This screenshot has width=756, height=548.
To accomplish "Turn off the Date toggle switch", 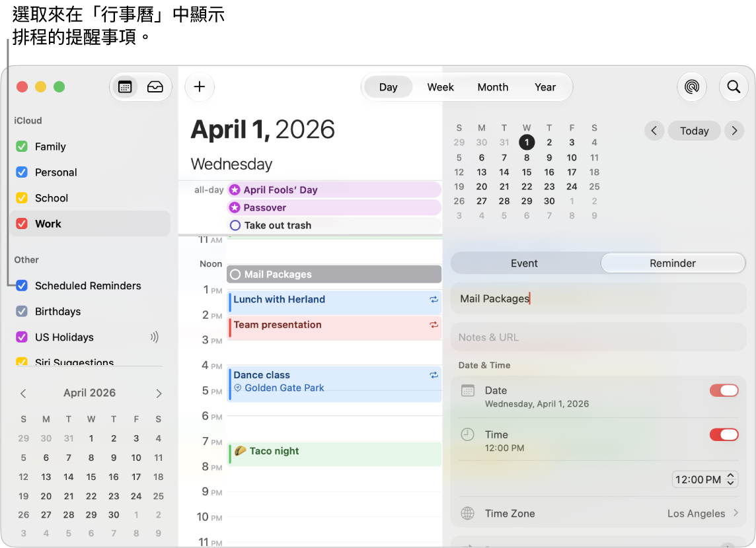I will (x=724, y=391).
